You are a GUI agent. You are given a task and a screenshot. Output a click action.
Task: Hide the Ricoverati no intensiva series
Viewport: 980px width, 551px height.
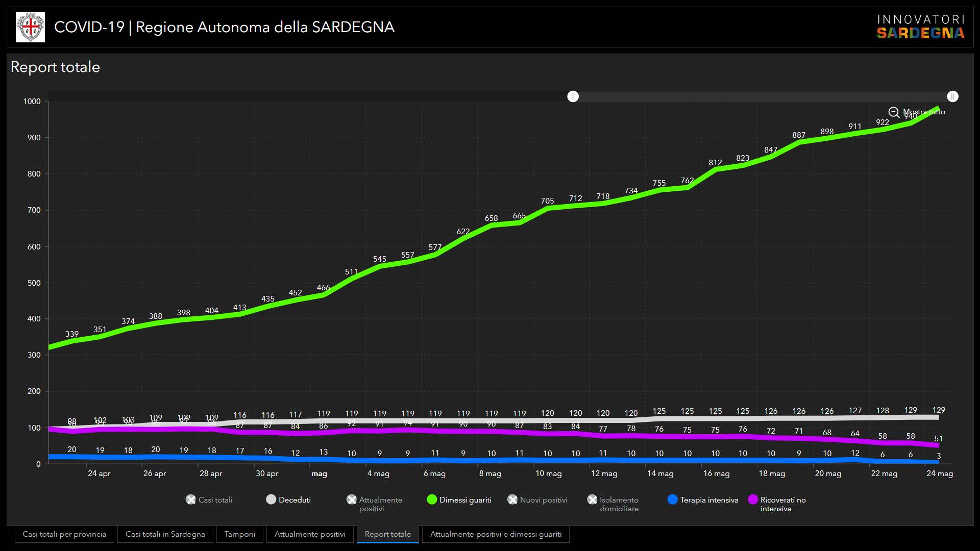[x=753, y=500]
